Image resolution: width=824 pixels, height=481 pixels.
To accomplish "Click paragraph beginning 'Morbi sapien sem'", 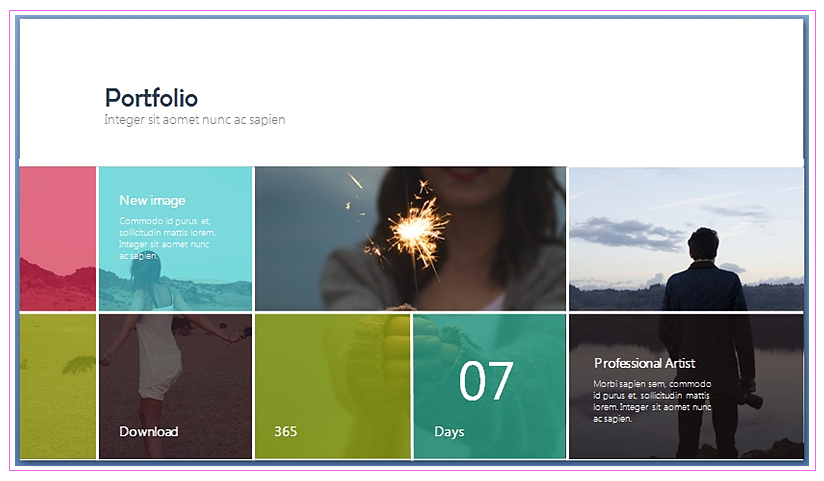I will tap(652, 401).
